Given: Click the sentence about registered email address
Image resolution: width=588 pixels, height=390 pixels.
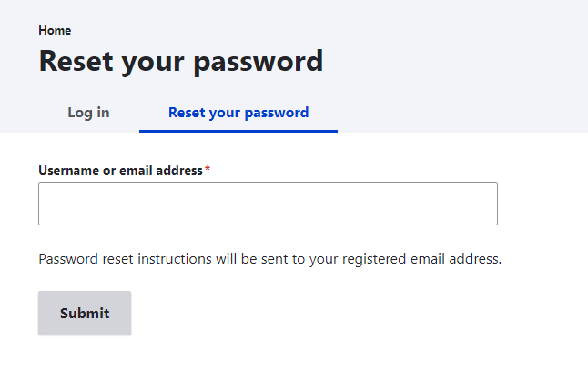Looking at the screenshot, I should click(x=269, y=258).
